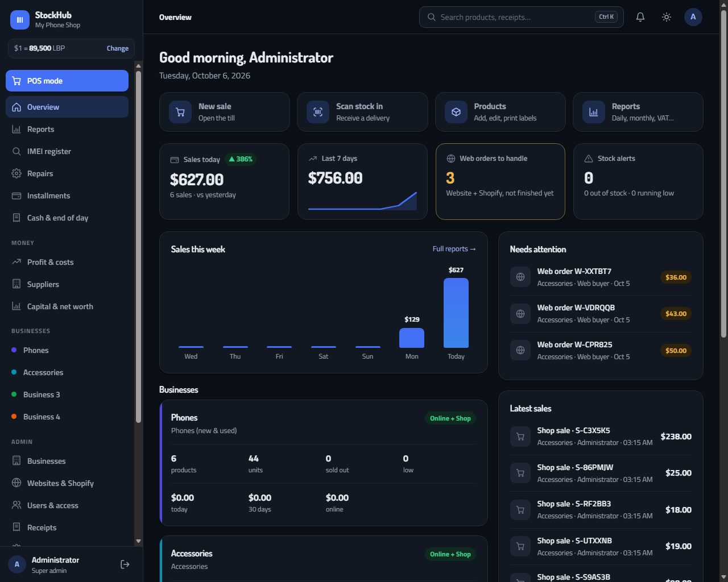This screenshot has height=582, width=728.
Task: Click the sidebar scrollbar down arrow
Action: pyautogui.click(x=138, y=542)
